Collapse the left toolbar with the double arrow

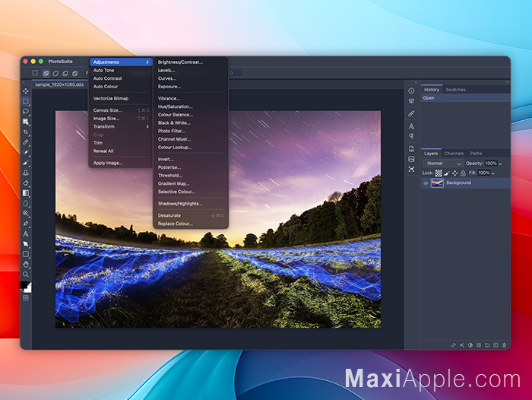[24, 82]
